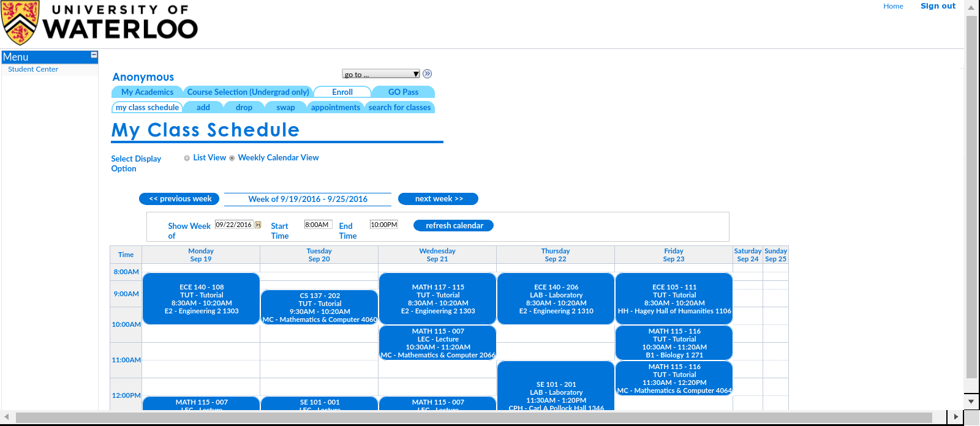Click the Saturday Sep 24 column header
Viewport: 980px width, 426px height.
[x=748, y=255]
